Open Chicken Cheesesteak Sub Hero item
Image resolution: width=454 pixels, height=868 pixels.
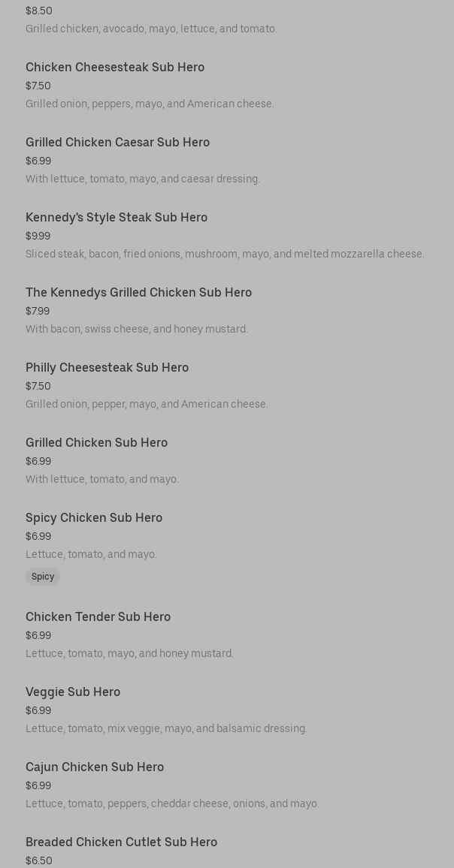tap(115, 68)
